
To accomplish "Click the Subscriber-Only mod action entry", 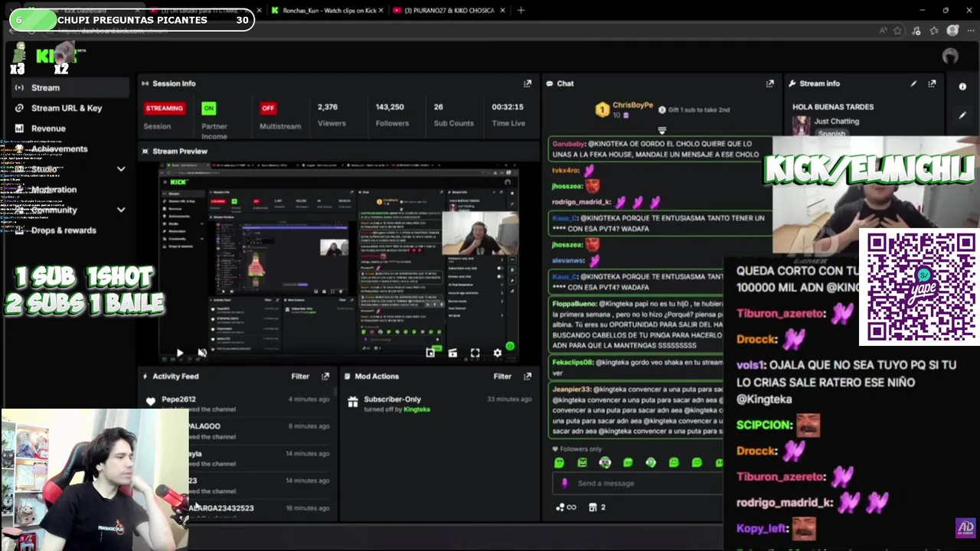I will click(x=438, y=403).
